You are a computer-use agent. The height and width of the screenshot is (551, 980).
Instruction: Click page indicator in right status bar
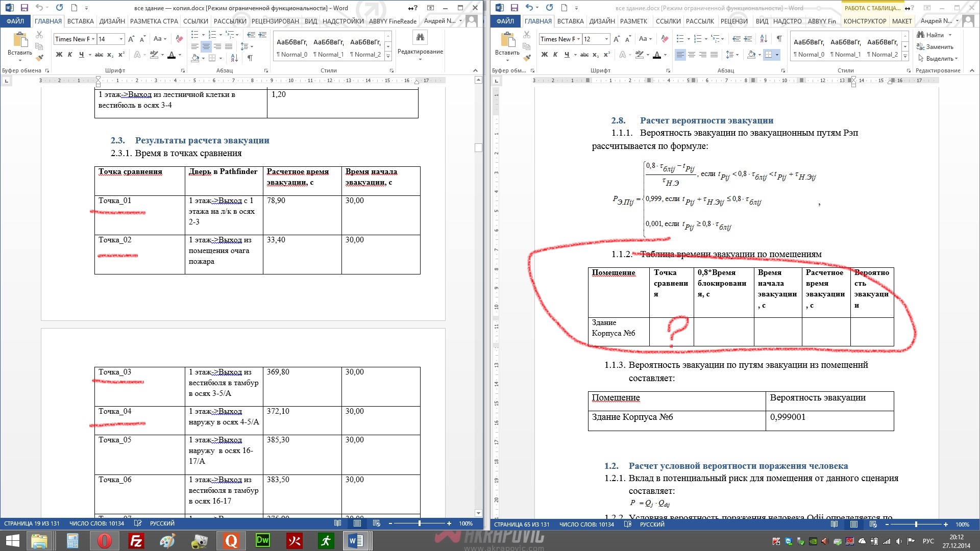pos(522,524)
